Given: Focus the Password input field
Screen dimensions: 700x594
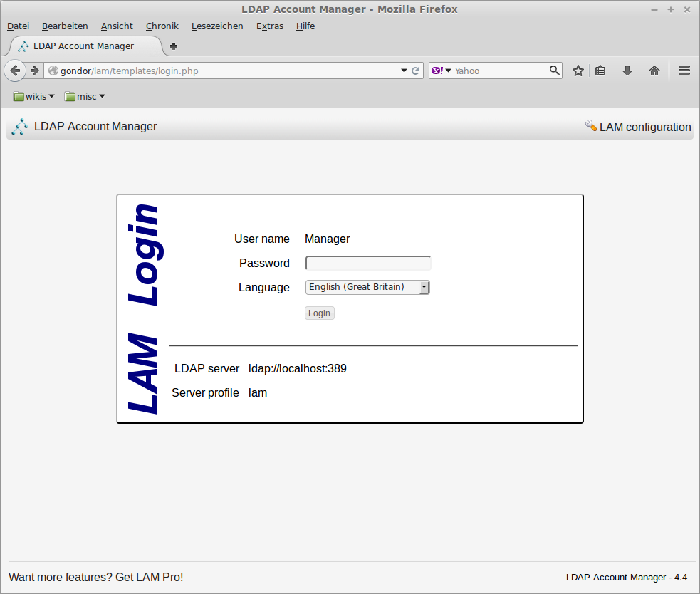Looking at the screenshot, I should click(x=368, y=264).
